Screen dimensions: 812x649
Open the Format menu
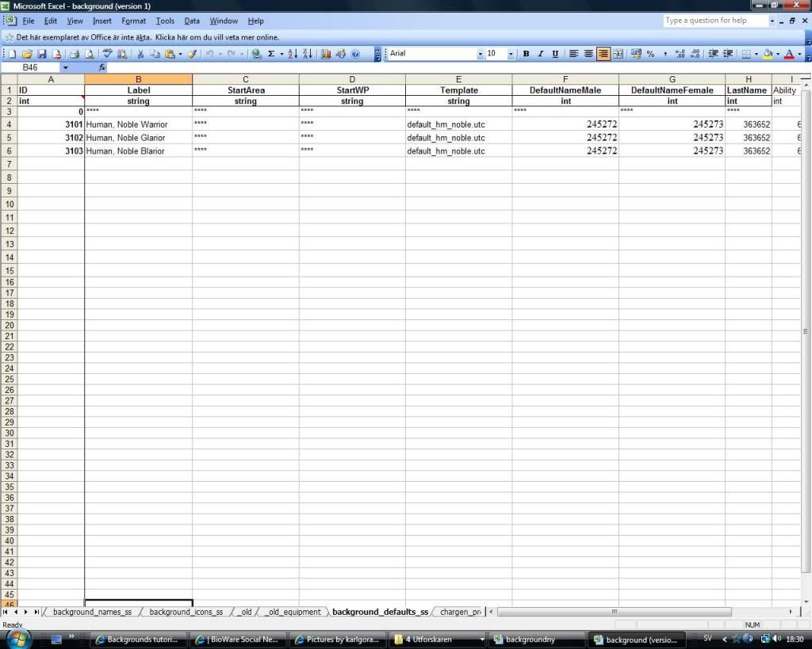(x=133, y=21)
